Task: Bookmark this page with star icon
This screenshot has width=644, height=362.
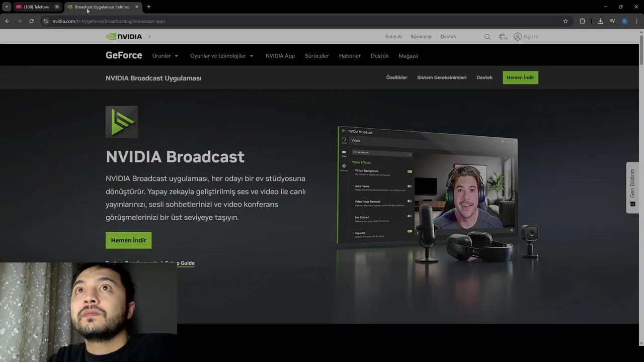Action: tap(566, 21)
